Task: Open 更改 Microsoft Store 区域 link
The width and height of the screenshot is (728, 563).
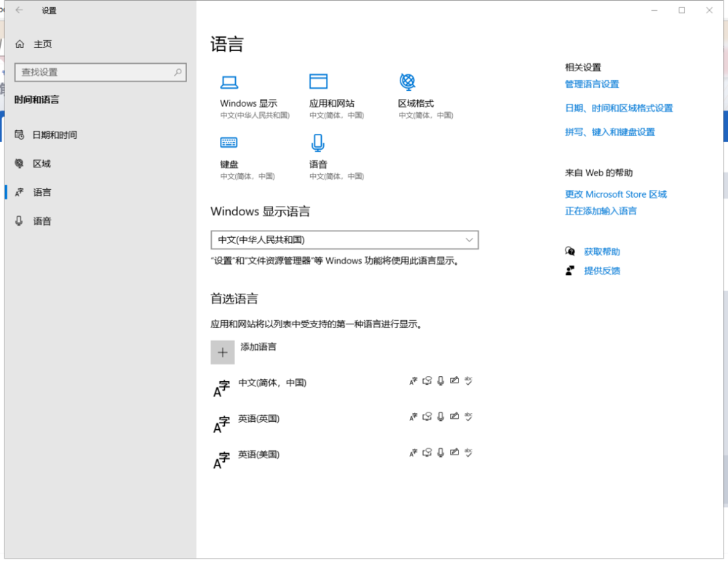Action: [x=616, y=194]
